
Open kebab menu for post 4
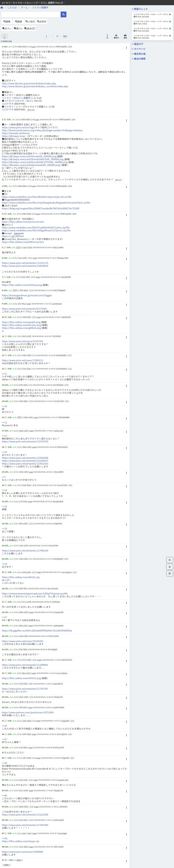point(126,215)
